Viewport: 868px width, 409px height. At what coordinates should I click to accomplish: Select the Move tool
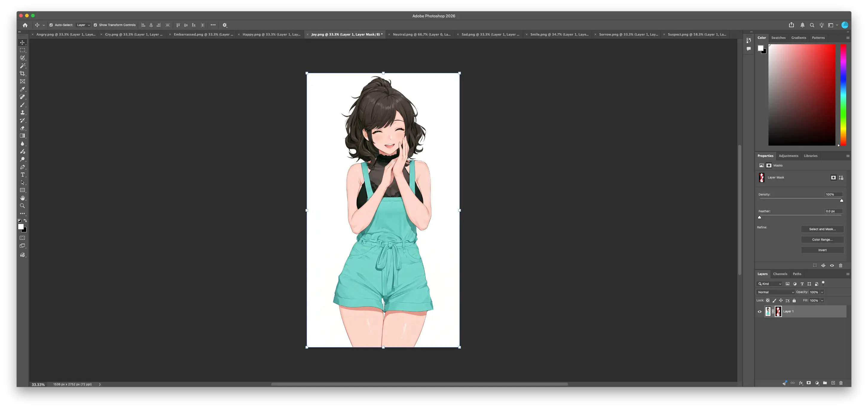click(22, 42)
